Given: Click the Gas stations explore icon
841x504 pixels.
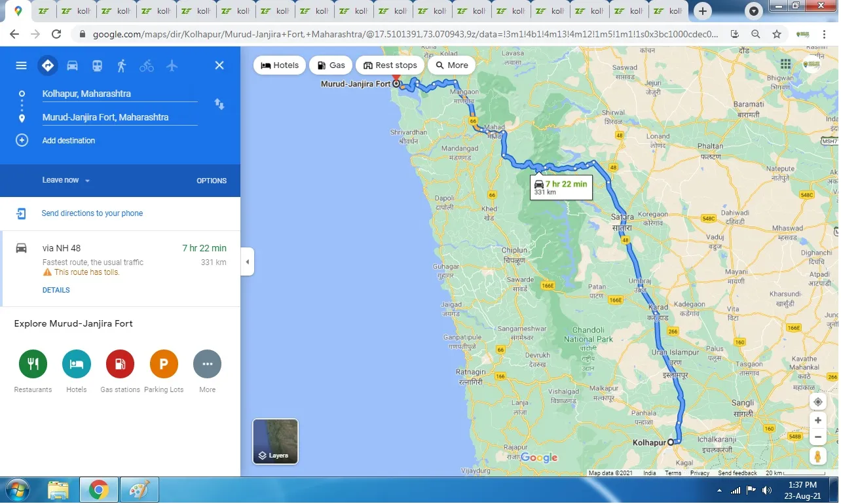Looking at the screenshot, I should (x=120, y=365).
